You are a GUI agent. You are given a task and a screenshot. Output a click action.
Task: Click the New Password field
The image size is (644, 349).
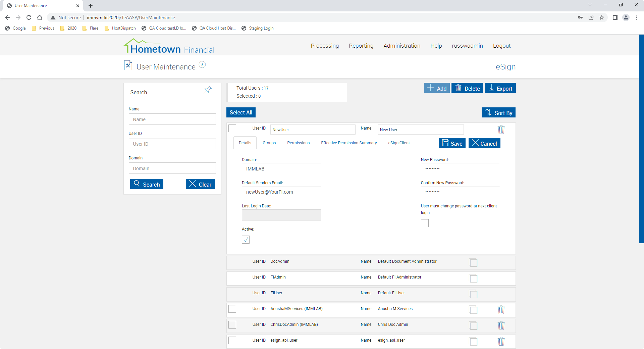pyautogui.click(x=461, y=168)
